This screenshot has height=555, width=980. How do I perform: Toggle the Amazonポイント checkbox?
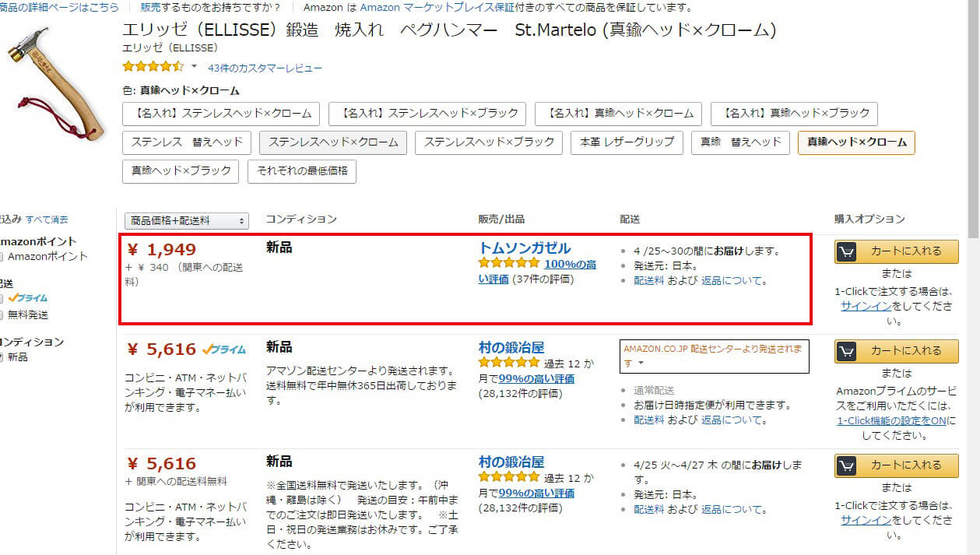tap(2, 257)
